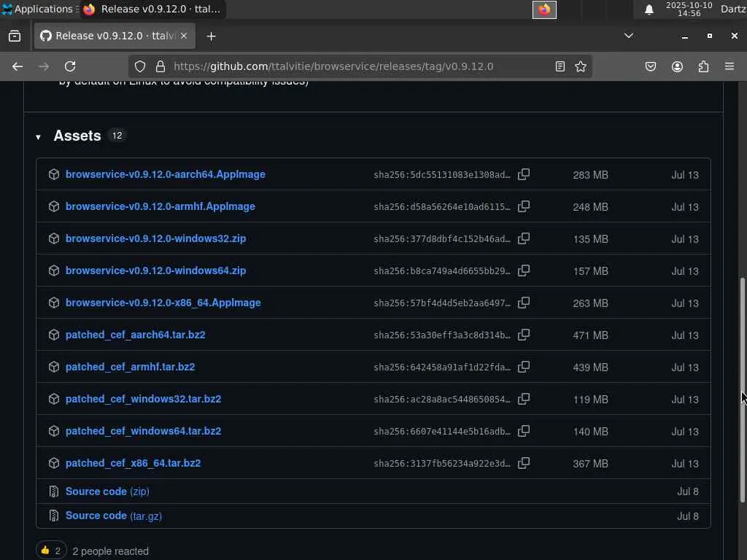Download browservice-v0.9.12.0-windows32.zip
Viewport: 747px width, 560px height.
(156, 238)
